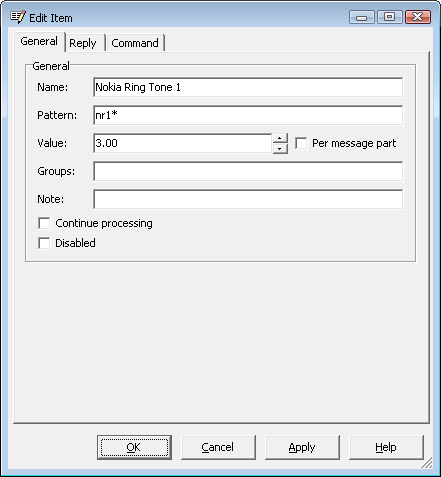Click the Note input box
Viewport: 441px width, 477px height.
pyautogui.click(x=248, y=199)
